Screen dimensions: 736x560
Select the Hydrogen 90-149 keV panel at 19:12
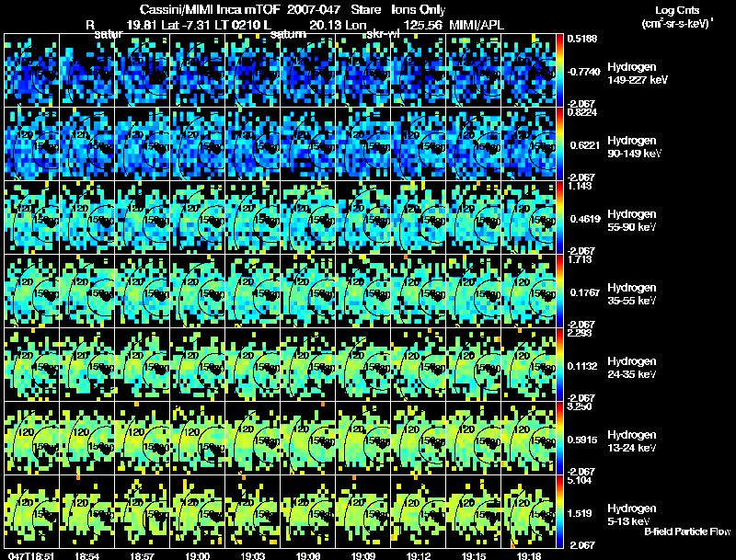[x=419, y=144]
